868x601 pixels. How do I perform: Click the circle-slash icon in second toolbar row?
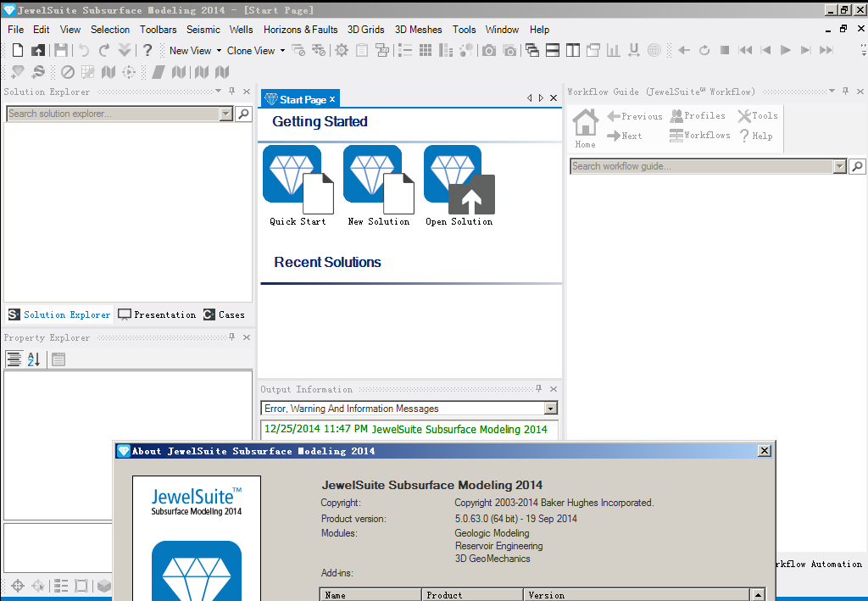68,72
